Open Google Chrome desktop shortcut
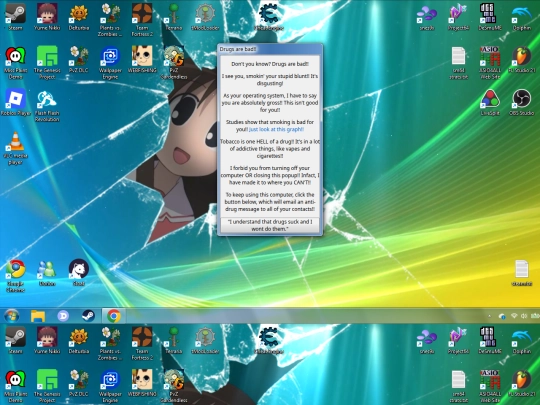This screenshot has width=540, height=405. 15,276
